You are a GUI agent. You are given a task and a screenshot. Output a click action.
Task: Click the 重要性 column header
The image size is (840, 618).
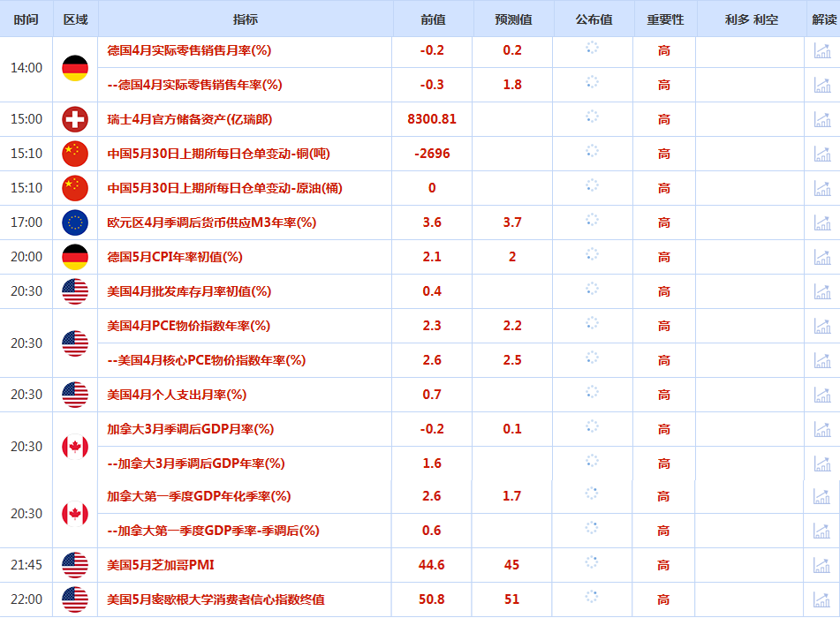click(x=665, y=19)
